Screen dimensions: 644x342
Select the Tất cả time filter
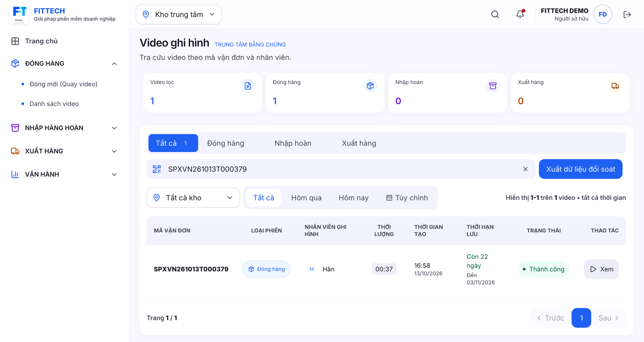(x=264, y=198)
